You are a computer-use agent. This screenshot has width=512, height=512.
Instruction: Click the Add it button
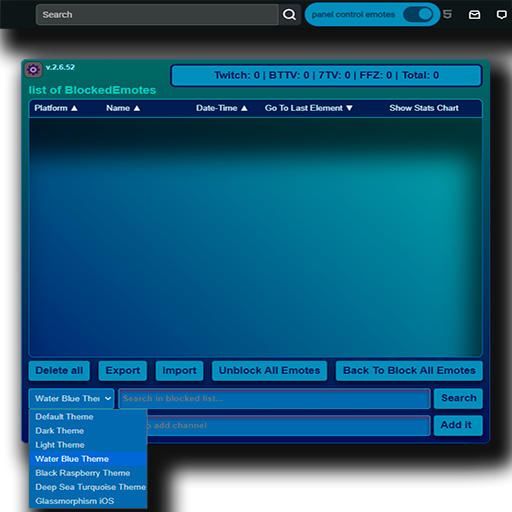[x=458, y=425]
